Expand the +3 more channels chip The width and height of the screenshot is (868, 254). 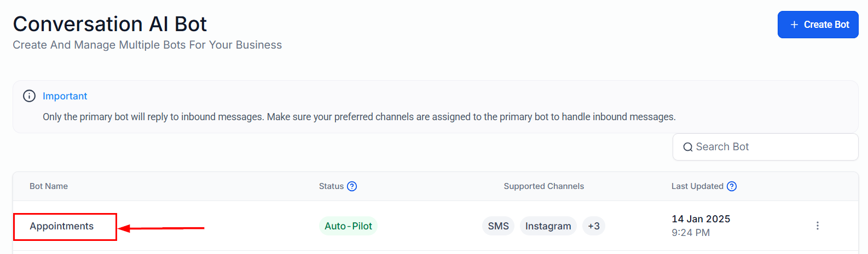pos(594,226)
